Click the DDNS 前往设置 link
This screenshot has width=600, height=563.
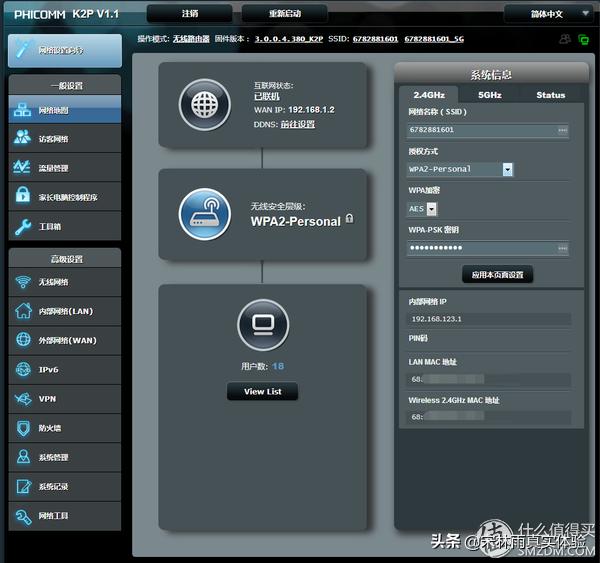click(297, 124)
